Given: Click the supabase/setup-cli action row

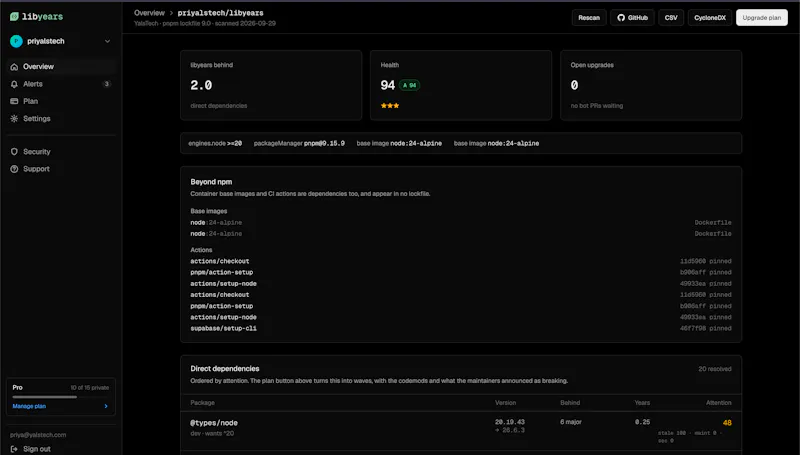Looking at the screenshot, I should pos(461,328).
